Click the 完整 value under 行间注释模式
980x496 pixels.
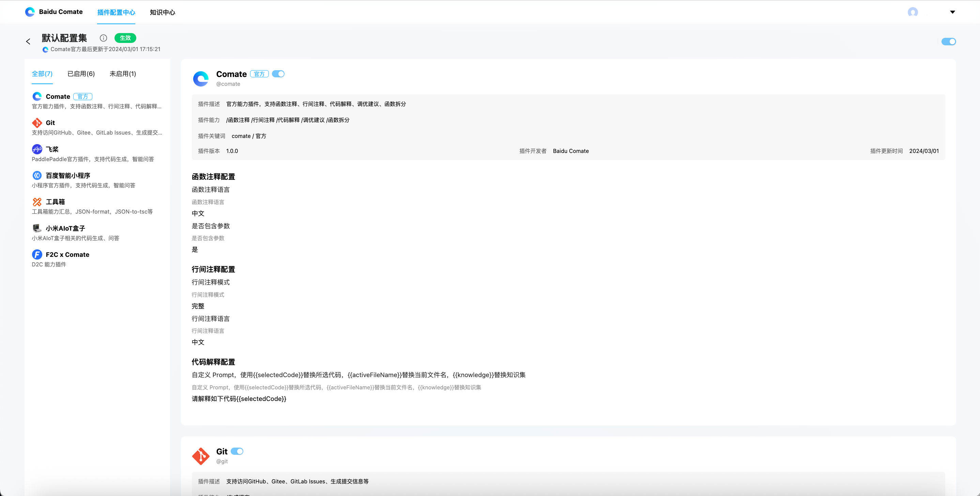coord(198,306)
